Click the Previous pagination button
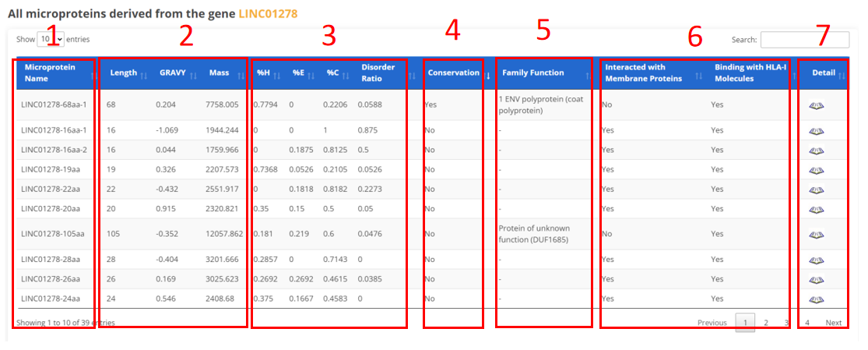This screenshot has height=350, width=868. coord(712,323)
